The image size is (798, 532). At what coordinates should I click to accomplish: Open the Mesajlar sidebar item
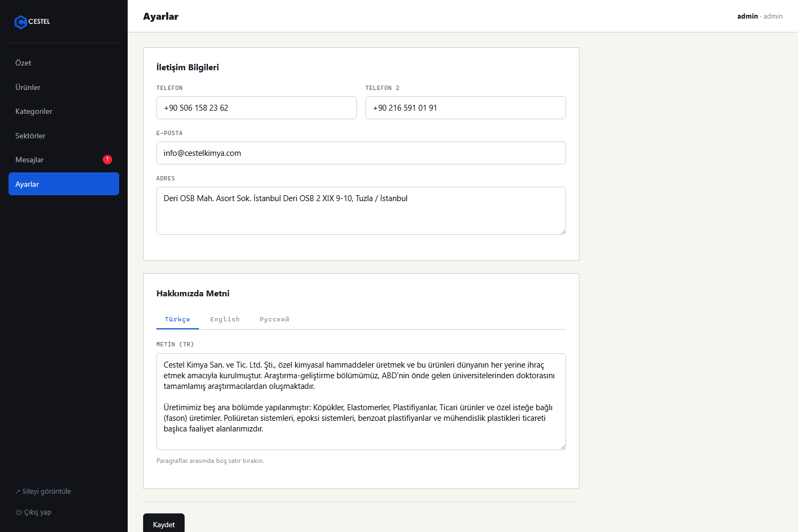coord(64,160)
